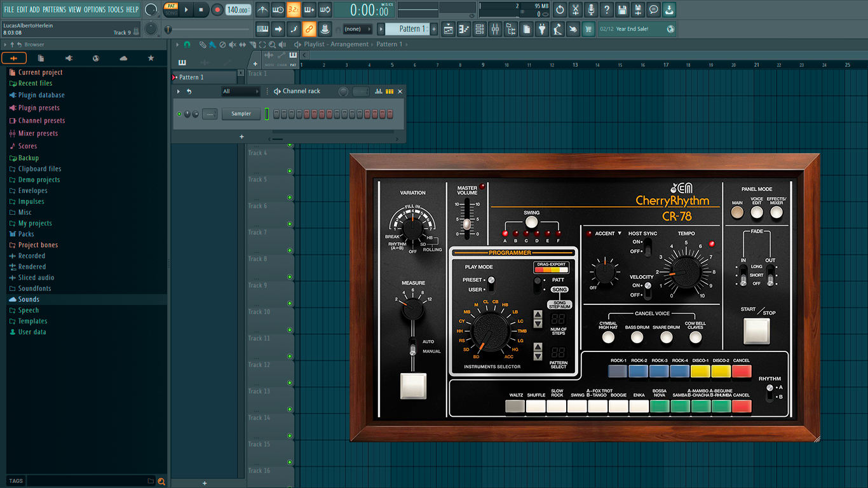The image size is (868, 488).
Task: Toggle the metronome button
Action: click(262, 10)
